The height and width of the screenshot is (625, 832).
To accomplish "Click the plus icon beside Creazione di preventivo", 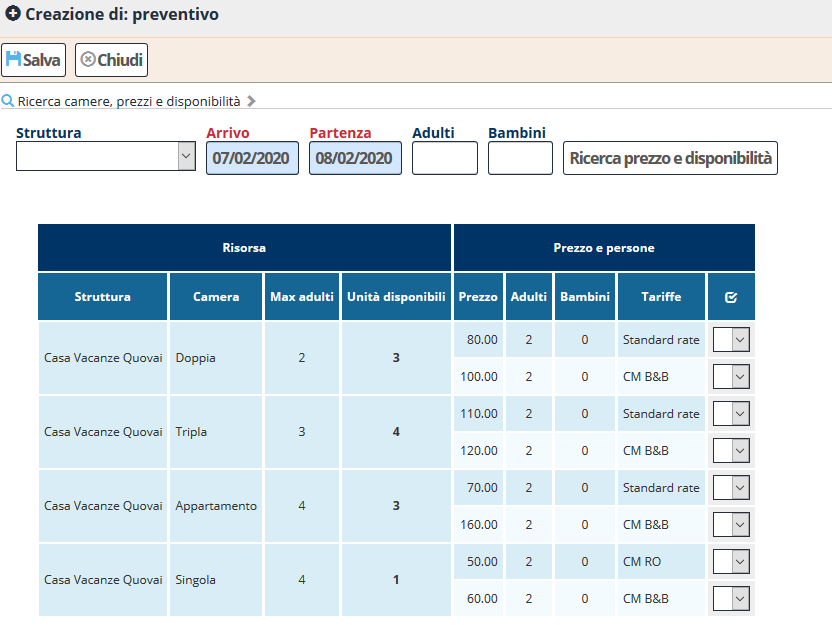I will [x=13, y=13].
